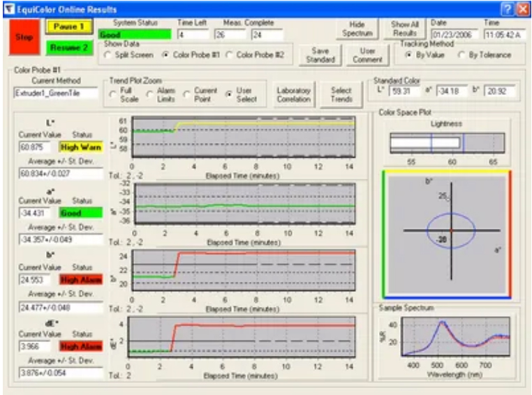Click the Meas. Complete field showing 26
Image resolution: width=532 pixels, height=395 pixels.
tap(230, 35)
